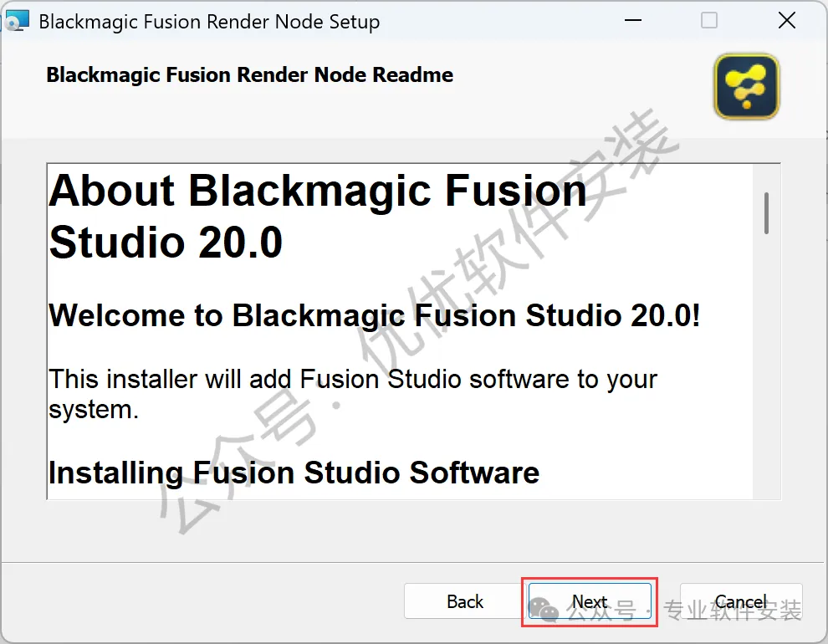The height and width of the screenshot is (644, 828).
Task: Click 'Blackmagic Fusion Render Node Readme' title
Action: click(x=250, y=75)
